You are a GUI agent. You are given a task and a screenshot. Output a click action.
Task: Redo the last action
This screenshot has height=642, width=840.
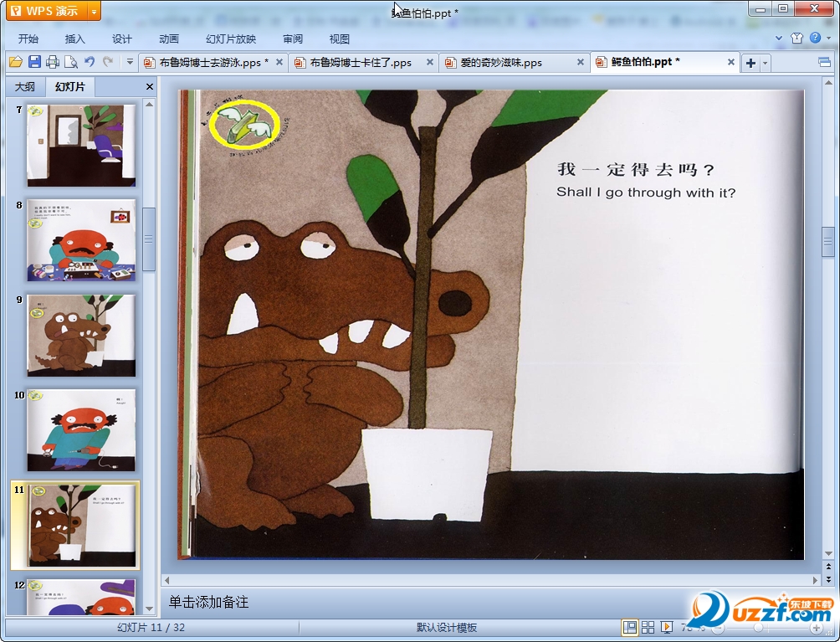pyautogui.click(x=108, y=62)
